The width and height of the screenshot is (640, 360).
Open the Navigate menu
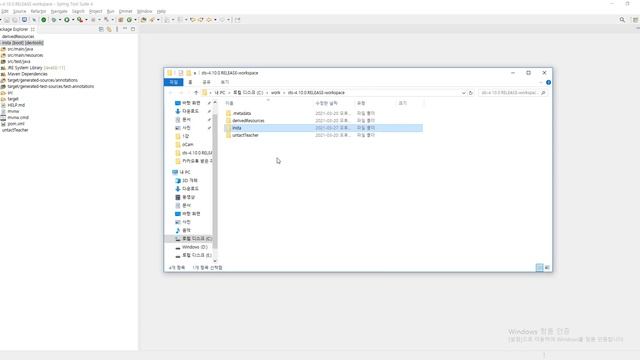(59, 11)
